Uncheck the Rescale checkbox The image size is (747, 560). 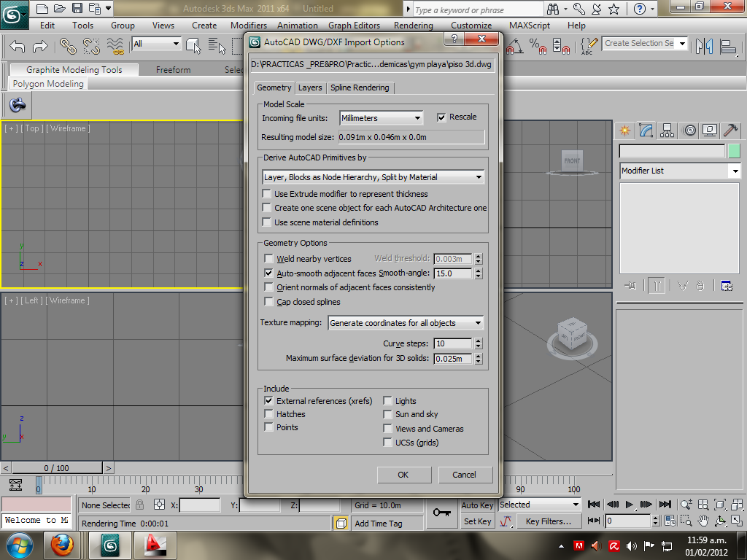441,117
